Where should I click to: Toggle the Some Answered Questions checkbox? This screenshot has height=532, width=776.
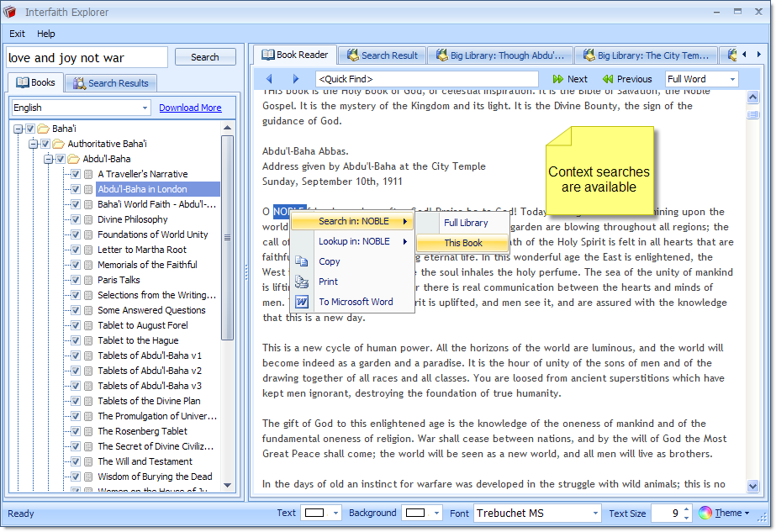tap(76, 310)
